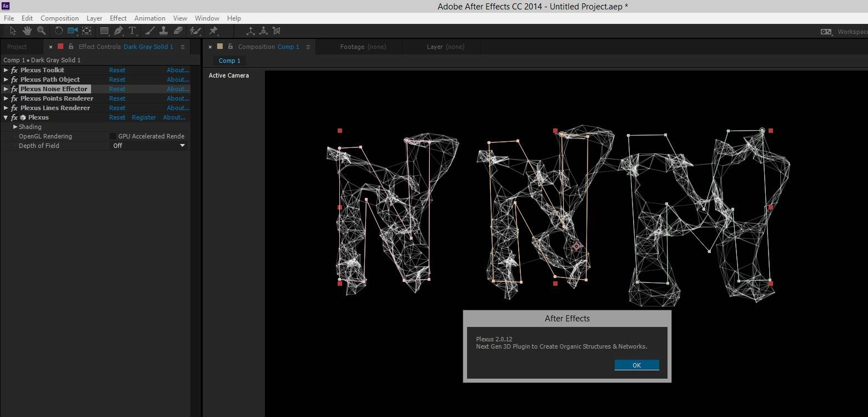The width and height of the screenshot is (868, 417).
Task: Open the Composition panel menu
Action: tap(308, 47)
